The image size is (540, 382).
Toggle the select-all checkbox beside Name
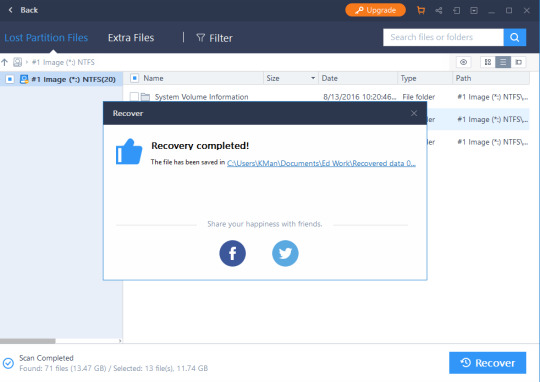[135, 78]
